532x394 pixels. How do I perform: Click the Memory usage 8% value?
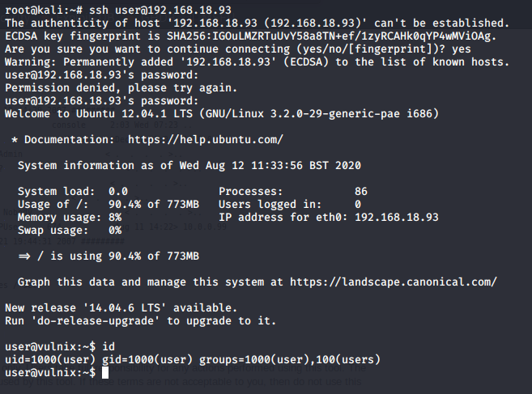point(115,217)
